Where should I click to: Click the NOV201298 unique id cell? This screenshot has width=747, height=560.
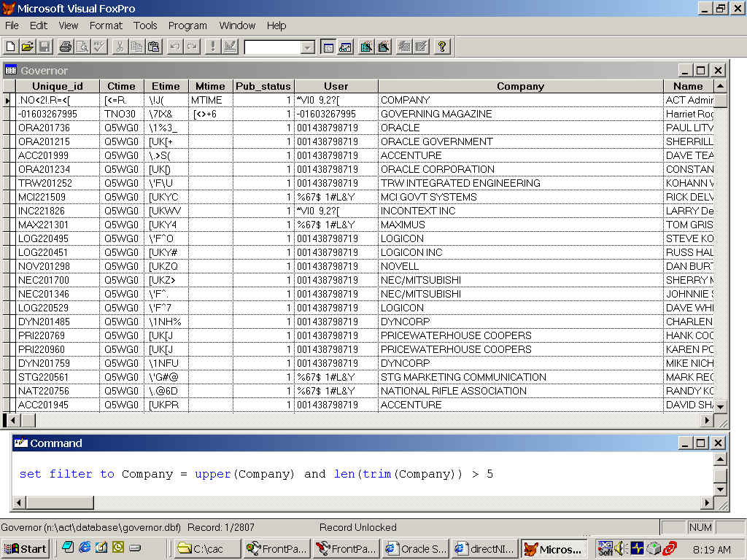click(58, 266)
